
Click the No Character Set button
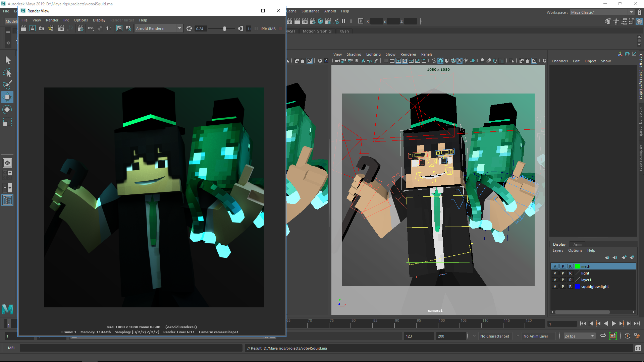point(494,336)
